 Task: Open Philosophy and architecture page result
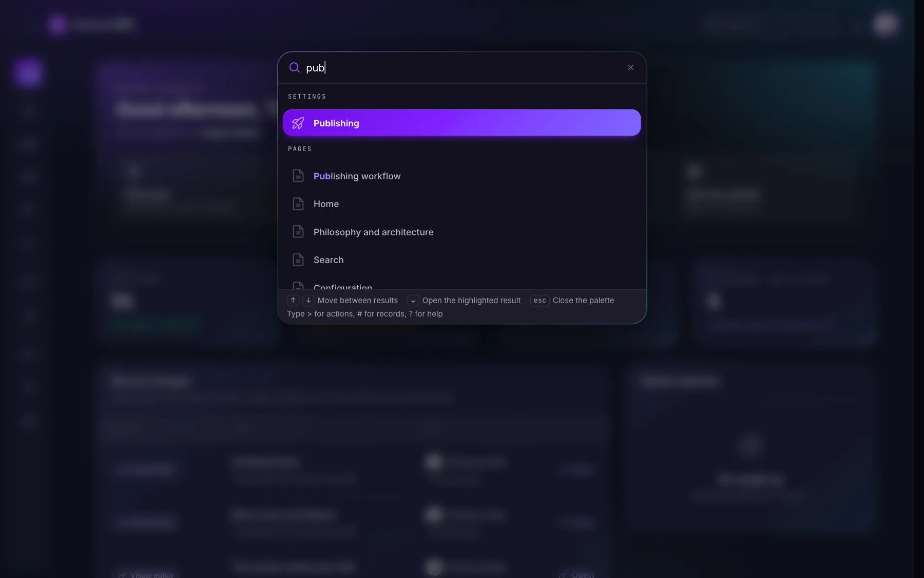click(461, 232)
